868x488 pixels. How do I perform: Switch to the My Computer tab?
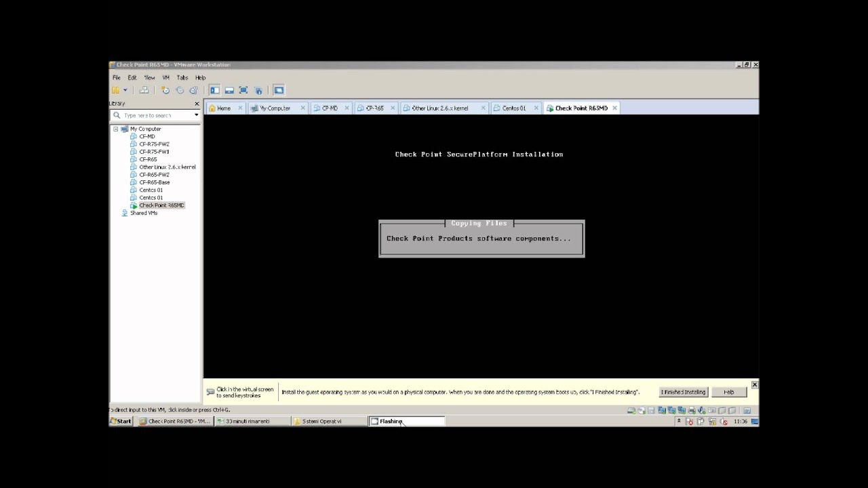[275, 108]
